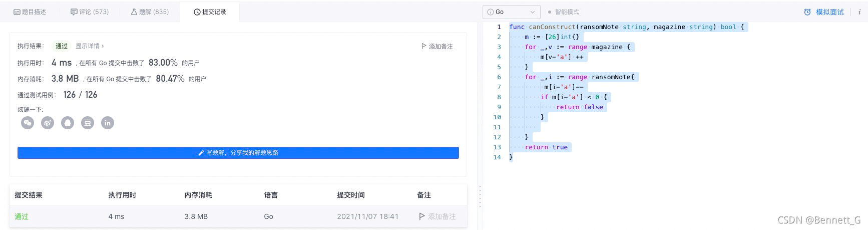
Task: Select the 提交记录 submissions tab
Action: pyautogui.click(x=210, y=12)
